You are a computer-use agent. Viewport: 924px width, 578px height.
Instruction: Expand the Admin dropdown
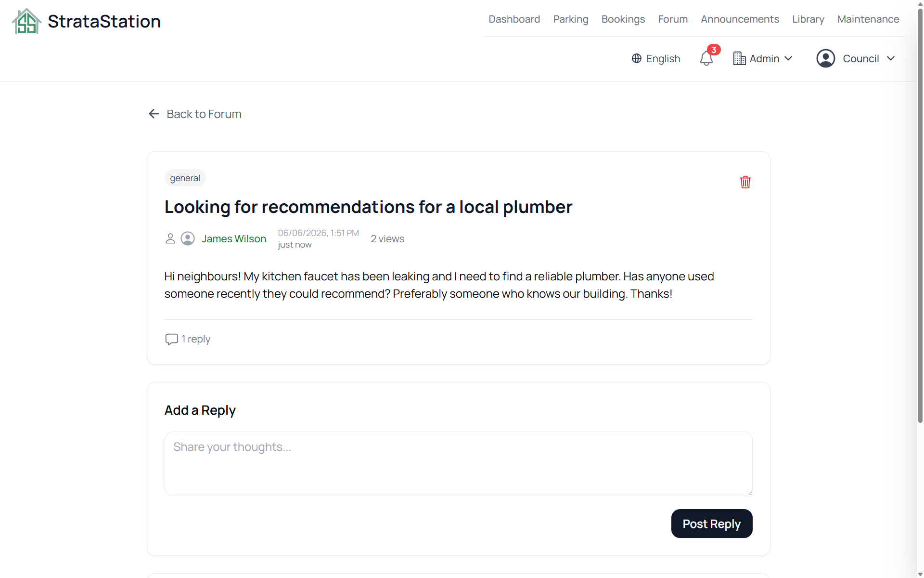coord(763,58)
